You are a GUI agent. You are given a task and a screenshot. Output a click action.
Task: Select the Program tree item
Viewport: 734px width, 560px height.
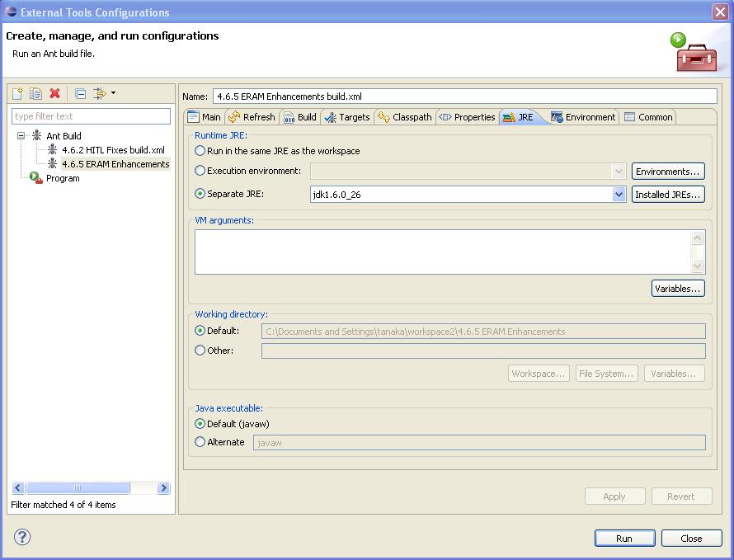pyautogui.click(x=63, y=178)
